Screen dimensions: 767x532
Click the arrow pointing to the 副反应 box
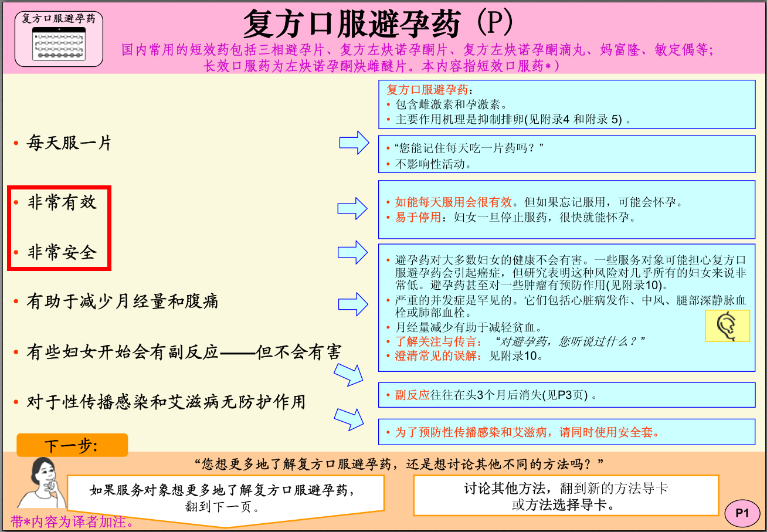[349, 374]
